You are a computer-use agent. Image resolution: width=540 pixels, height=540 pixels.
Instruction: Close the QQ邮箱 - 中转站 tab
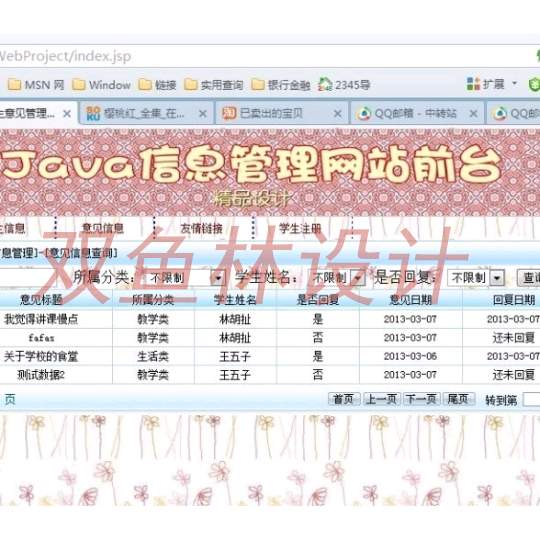point(474,114)
